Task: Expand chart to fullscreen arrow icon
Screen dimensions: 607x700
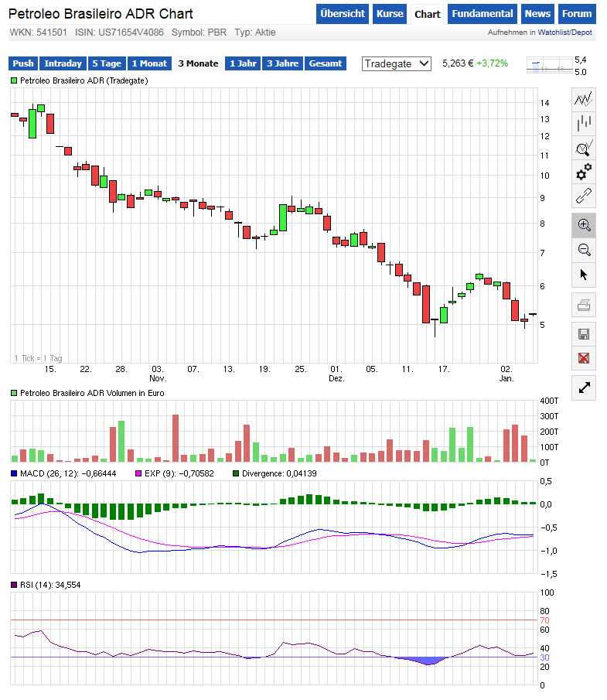Action: (583, 388)
